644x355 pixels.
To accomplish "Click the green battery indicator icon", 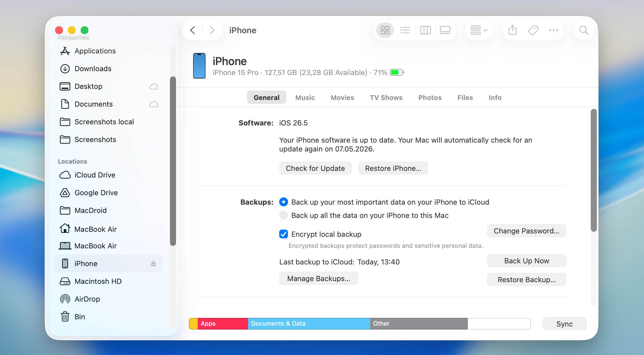I will coord(397,73).
